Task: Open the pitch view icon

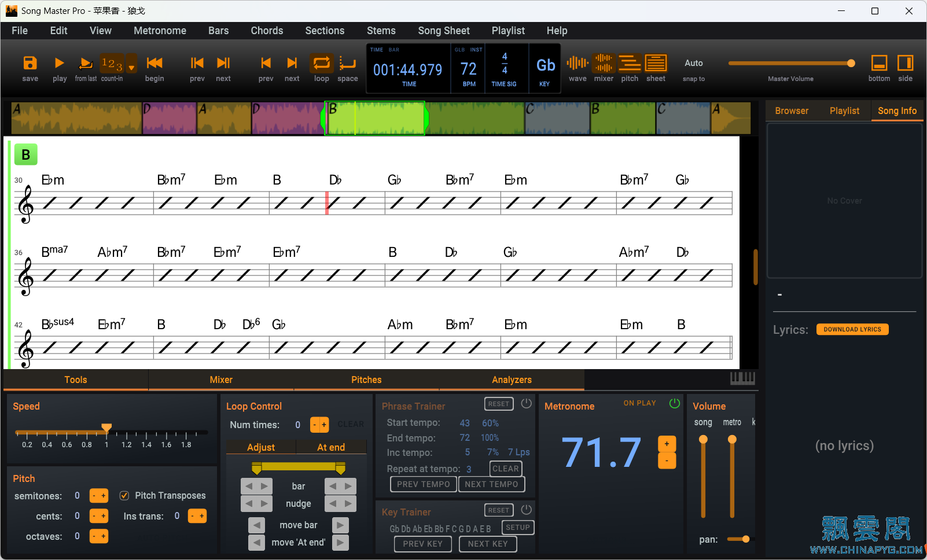Action: [630, 62]
